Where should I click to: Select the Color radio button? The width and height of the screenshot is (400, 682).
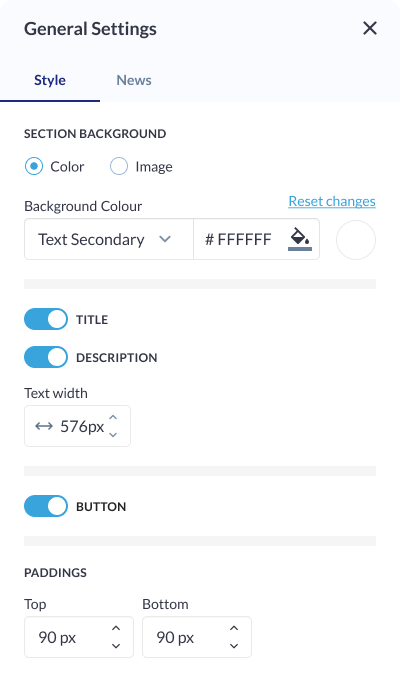point(34,166)
